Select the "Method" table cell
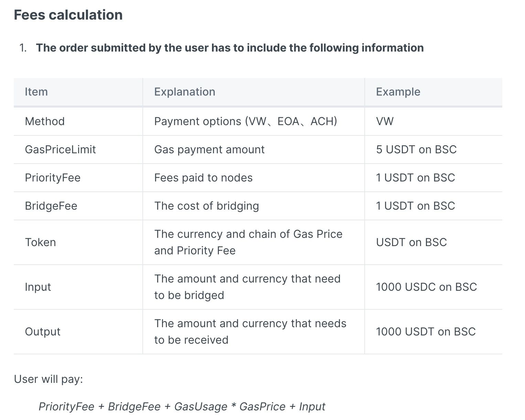525x420 pixels. point(45,121)
